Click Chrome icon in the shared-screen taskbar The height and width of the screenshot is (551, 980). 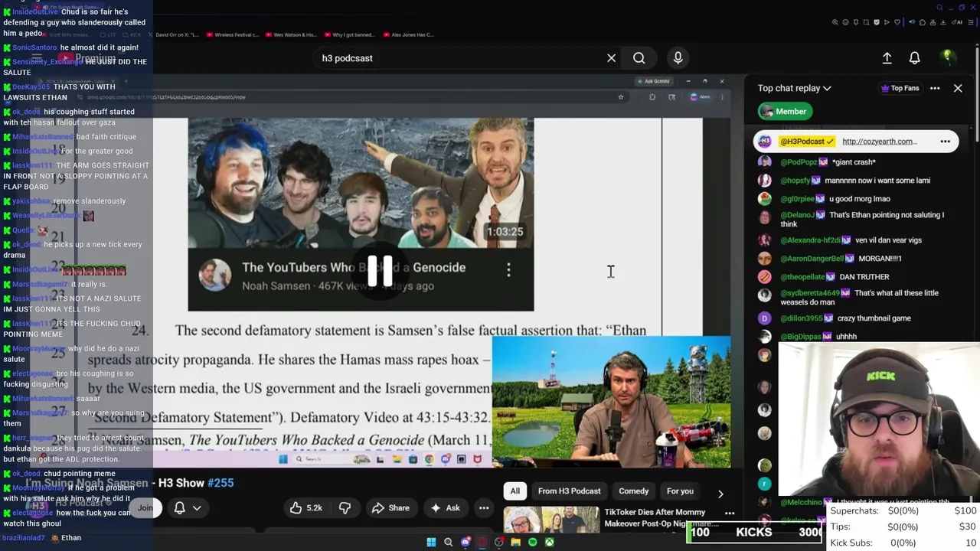point(429,459)
